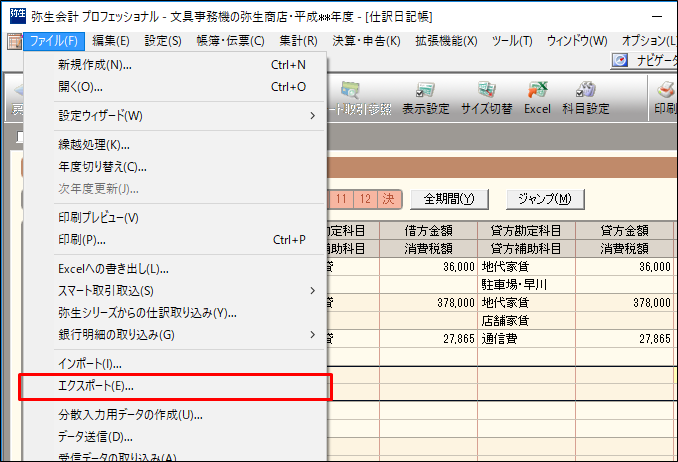The image size is (678, 462).
Task: Click the 全期間(Y) button
Action: pyautogui.click(x=449, y=199)
